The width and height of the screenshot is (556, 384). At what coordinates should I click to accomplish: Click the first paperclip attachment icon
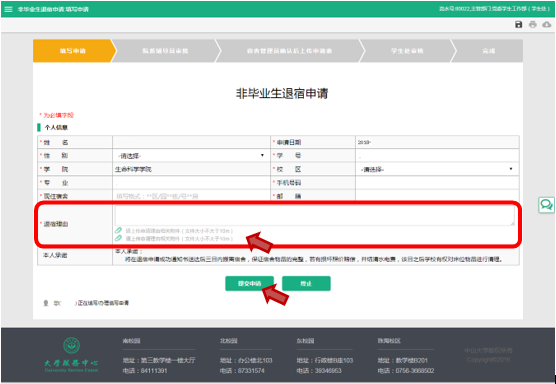pos(118,231)
